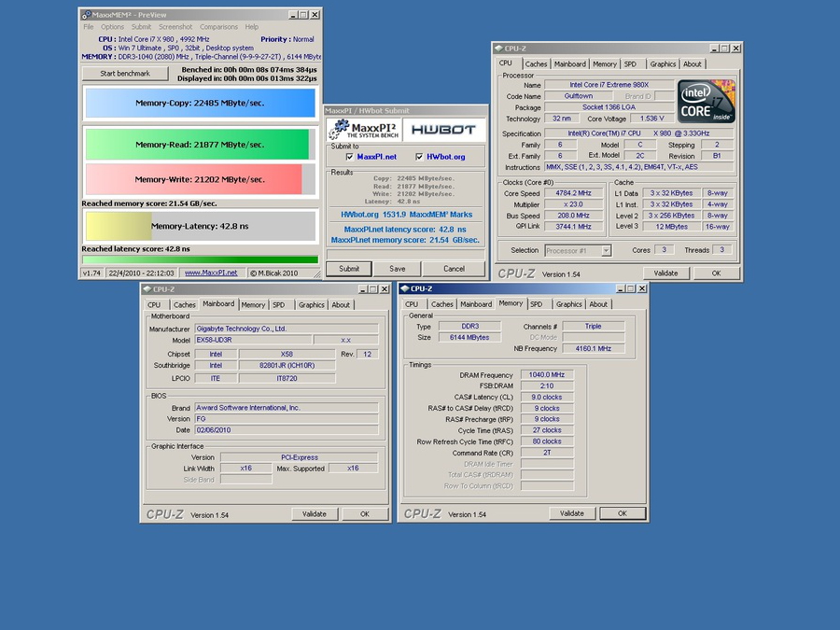Open the www.MaxxPI.net link
This screenshot has width=840, height=630.
point(211,273)
